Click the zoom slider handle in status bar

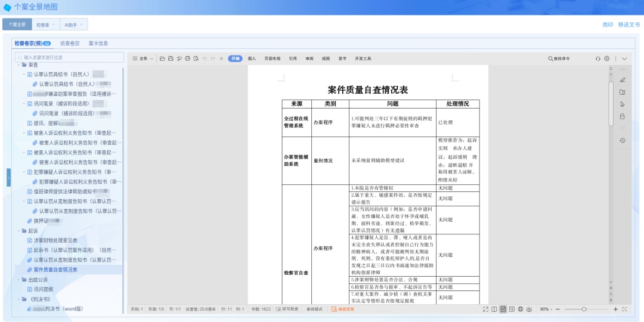point(584,309)
